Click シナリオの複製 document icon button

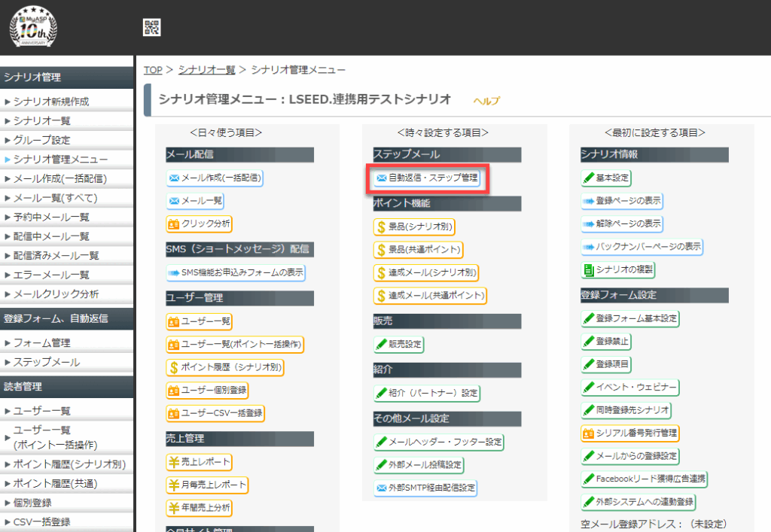[618, 269]
